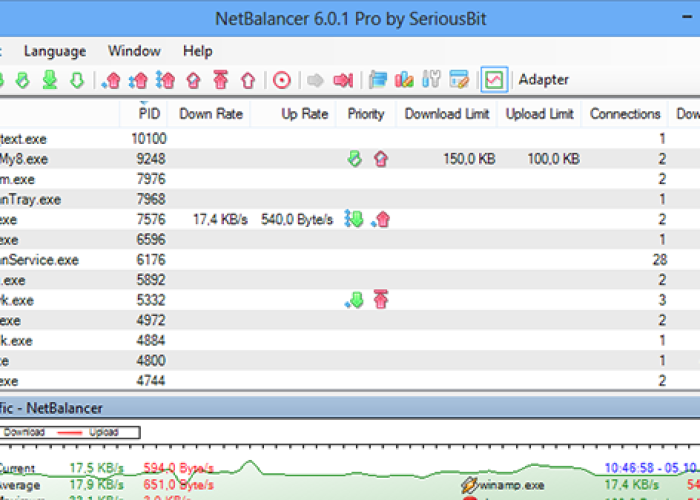Click the blue folder stack toolbar icon

378,79
